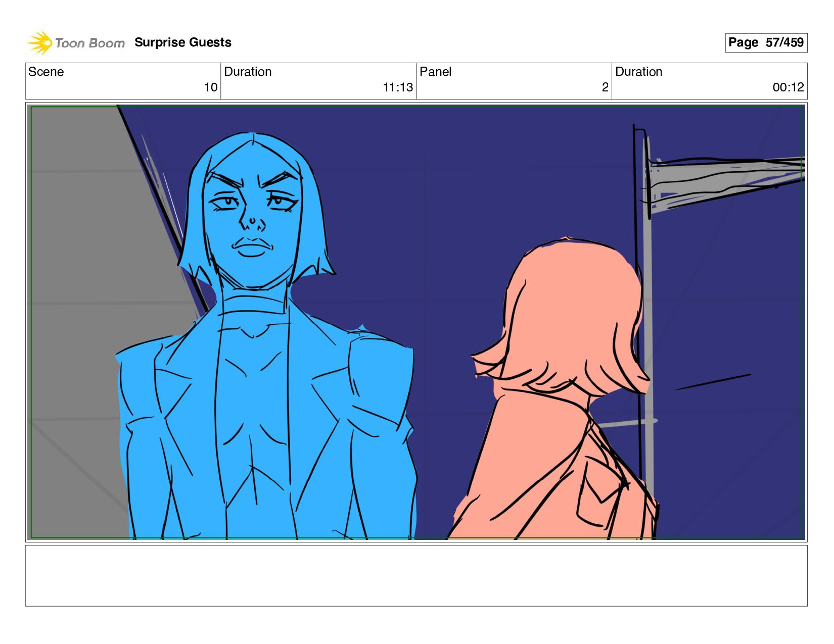This screenshot has height=644, width=834.
Task: Click the panel number '2'
Action: [x=605, y=87]
